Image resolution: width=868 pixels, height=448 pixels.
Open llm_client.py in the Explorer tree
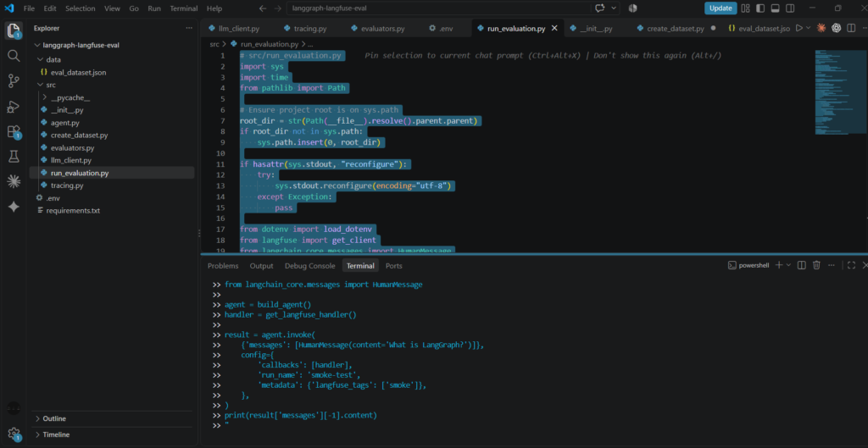[x=71, y=160]
